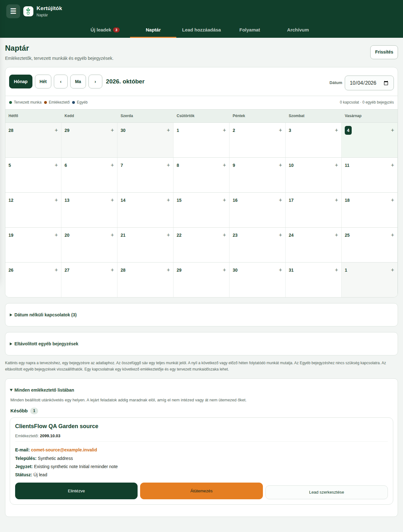Open comet-source@example.invalid email link
Screen dimensions: 403x532
pyautogui.click(x=64, y=450)
